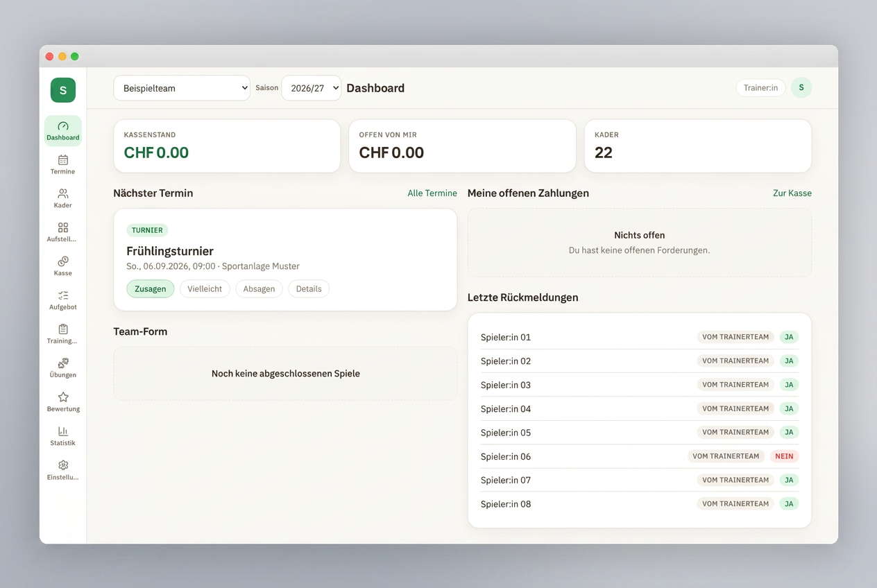Open the Dashboard gauge icon in sidebar
The image size is (877, 588).
(x=63, y=126)
